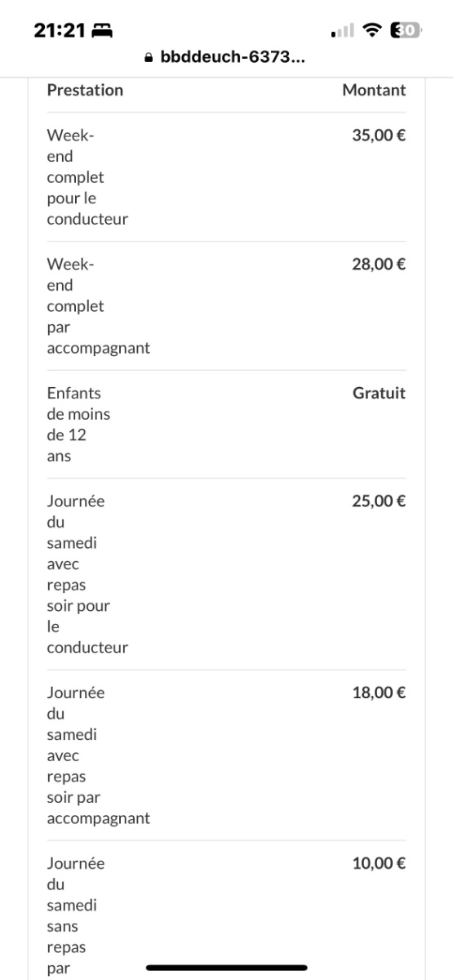This screenshot has width=453, height=980.
Task: Select Week-end complet pour le conducteur row
Action: pos(226,177)
